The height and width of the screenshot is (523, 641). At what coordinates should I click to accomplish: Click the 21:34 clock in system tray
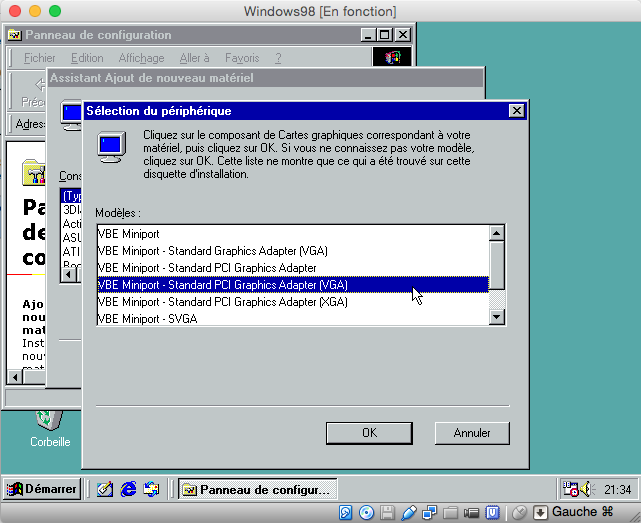617,489
